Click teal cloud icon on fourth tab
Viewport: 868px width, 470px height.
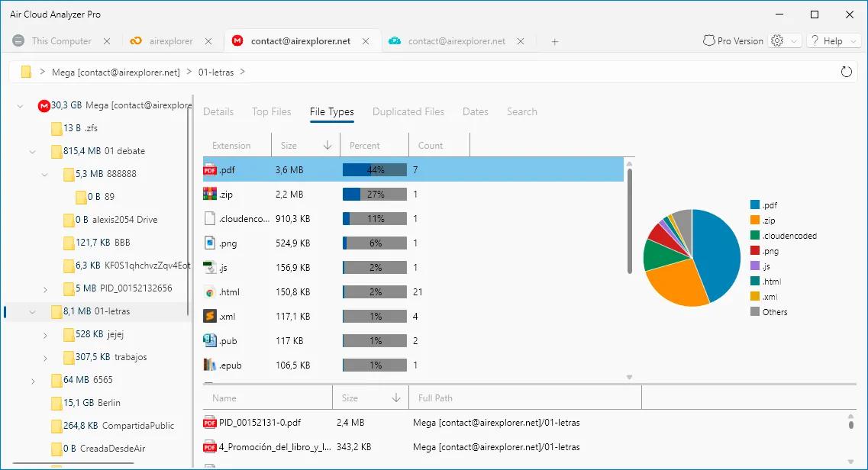[x=394, y=41]
